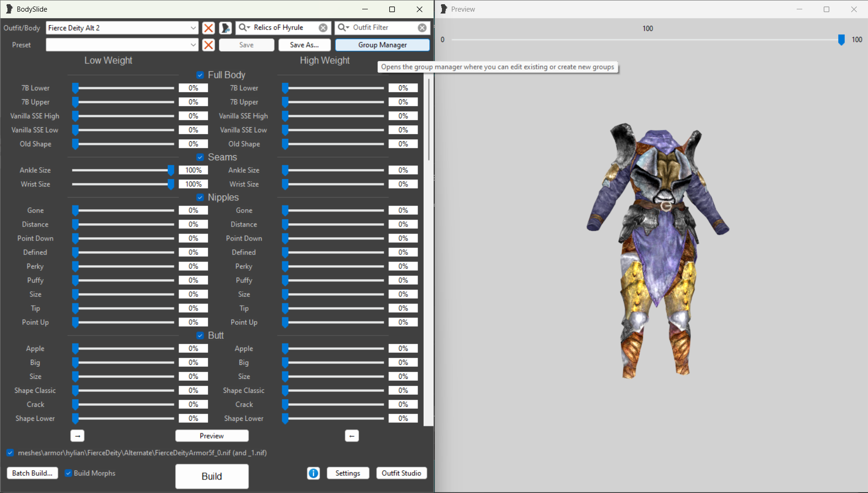
Task: Disable the Build Morphs checkbox
Action: (x=68, y=473)
